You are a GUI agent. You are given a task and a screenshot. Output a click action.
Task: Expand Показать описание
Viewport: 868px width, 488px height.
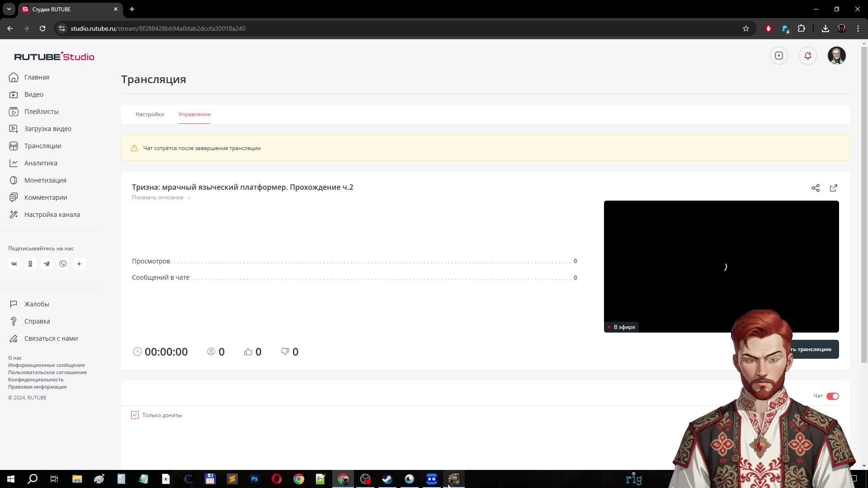(161, 197)
